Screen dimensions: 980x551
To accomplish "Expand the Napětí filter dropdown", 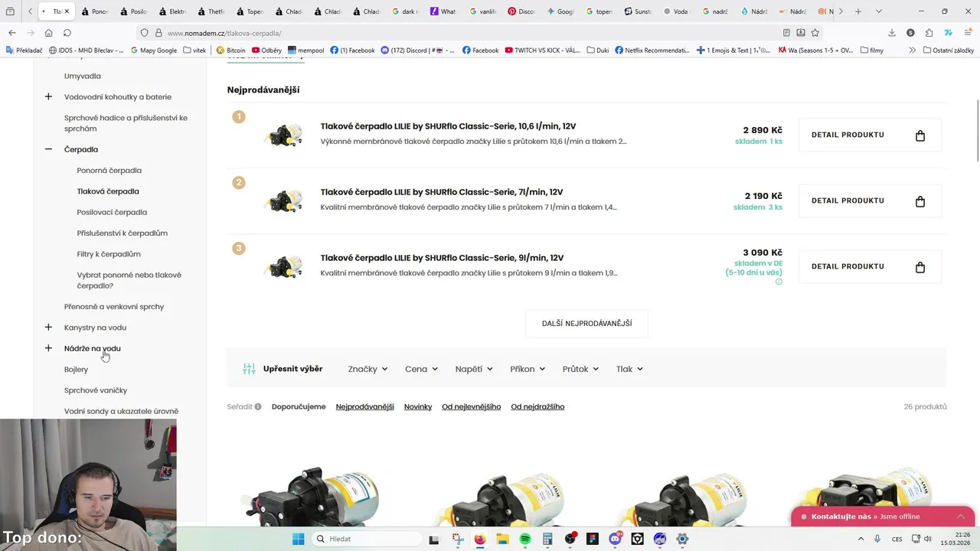I will click(474, 369).
